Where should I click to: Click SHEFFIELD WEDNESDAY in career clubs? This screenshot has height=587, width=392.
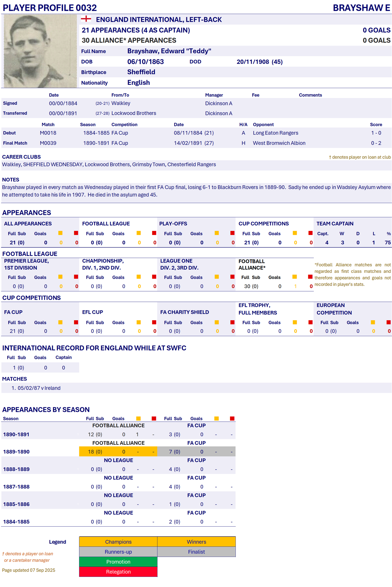coord(53,164)
